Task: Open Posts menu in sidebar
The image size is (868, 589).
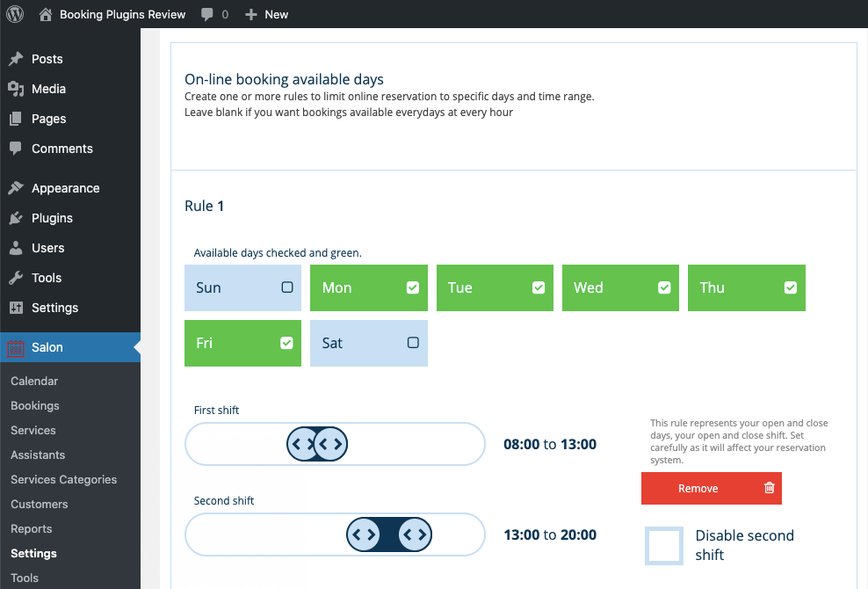Action: [x=70, y=59]
